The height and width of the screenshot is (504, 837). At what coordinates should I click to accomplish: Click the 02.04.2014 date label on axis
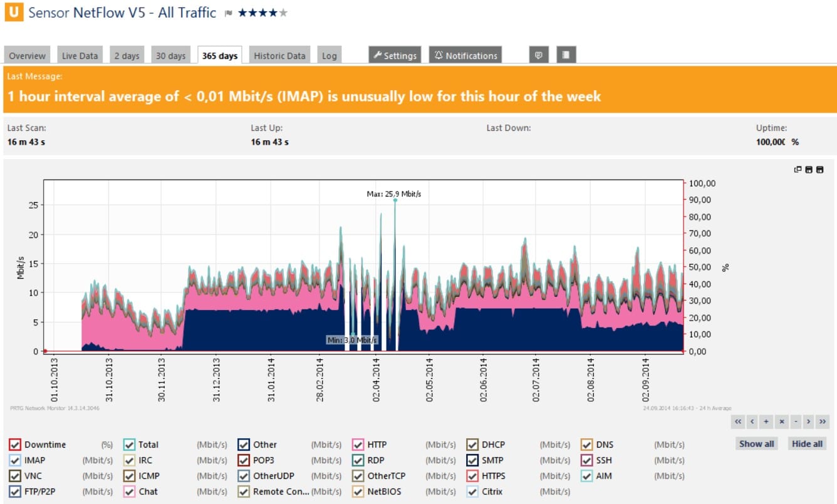click(377, 380)
